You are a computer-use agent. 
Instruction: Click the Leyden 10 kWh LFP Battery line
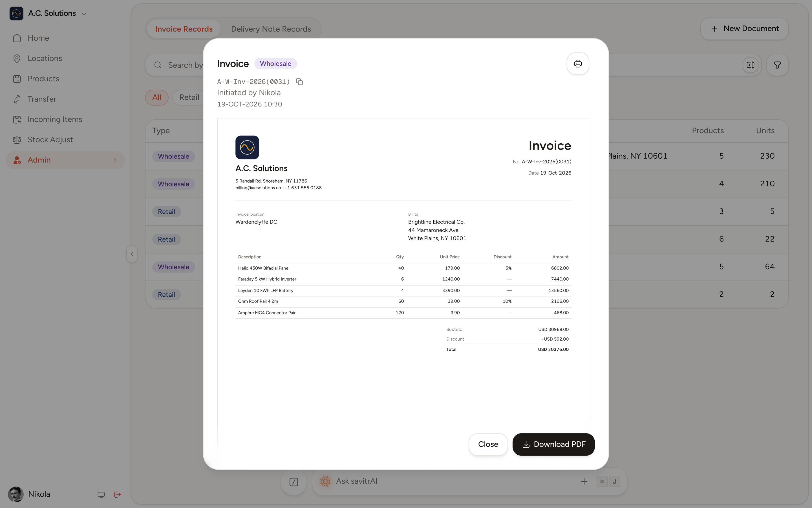pyautogui.click(x=403, y=290)
